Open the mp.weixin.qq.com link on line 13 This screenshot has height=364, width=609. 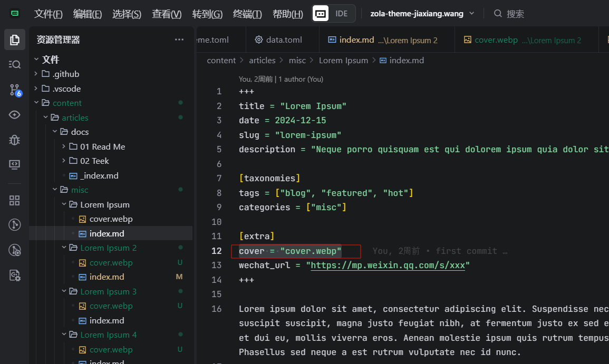click(388, 265)
